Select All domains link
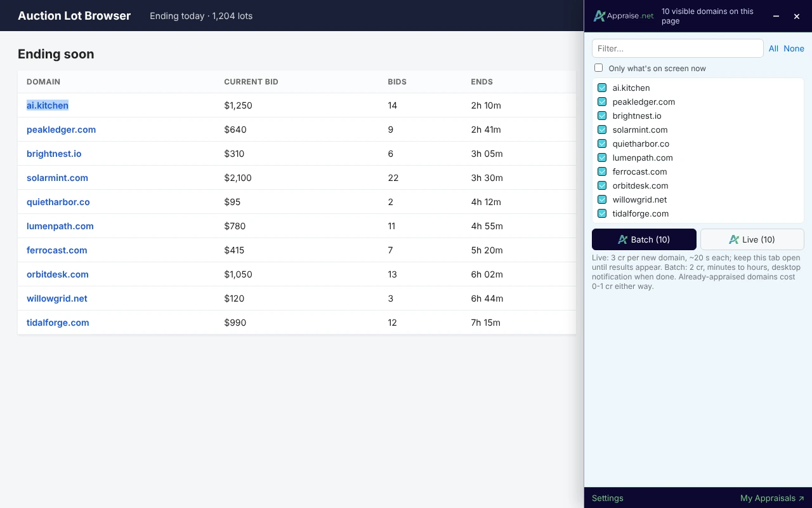The height and width of the screenshot is (508, 812). coord(773,48)
